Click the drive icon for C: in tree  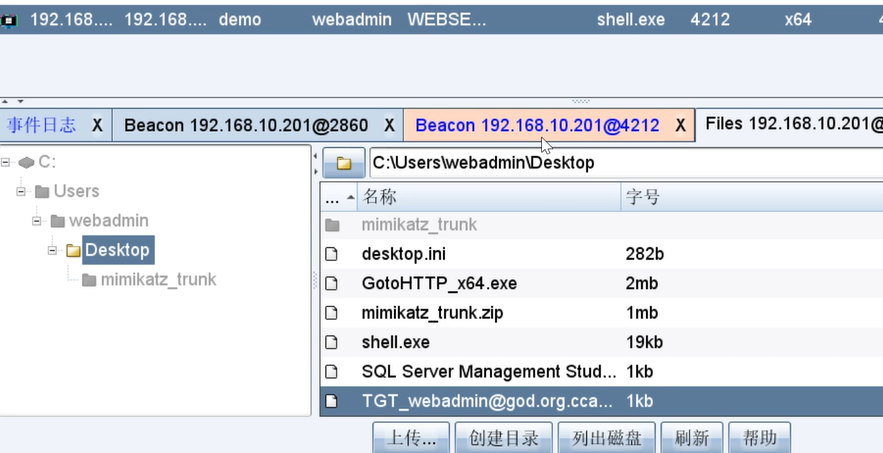26,162
